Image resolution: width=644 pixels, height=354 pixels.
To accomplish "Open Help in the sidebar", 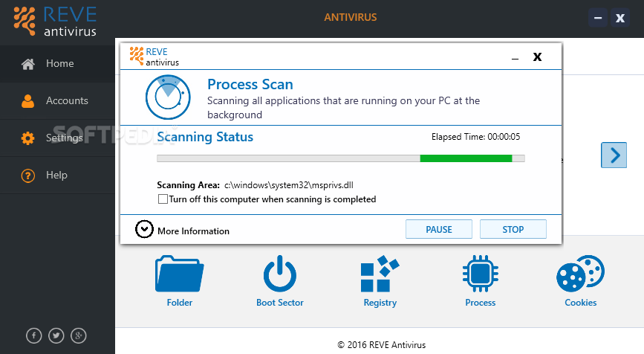I will (x=57, y=176).
